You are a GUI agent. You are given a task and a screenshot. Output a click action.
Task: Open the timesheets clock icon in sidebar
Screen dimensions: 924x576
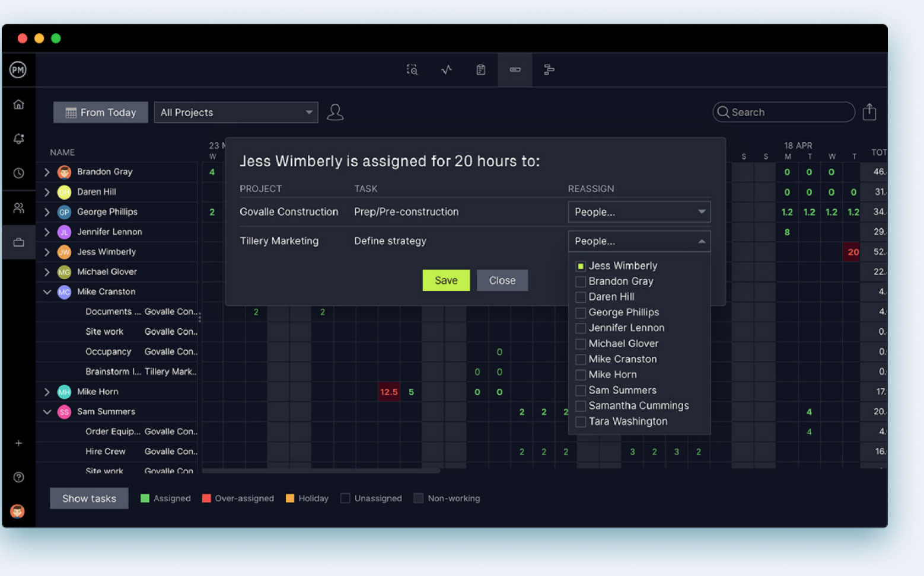pyautogui.click(x=18, y=173)
